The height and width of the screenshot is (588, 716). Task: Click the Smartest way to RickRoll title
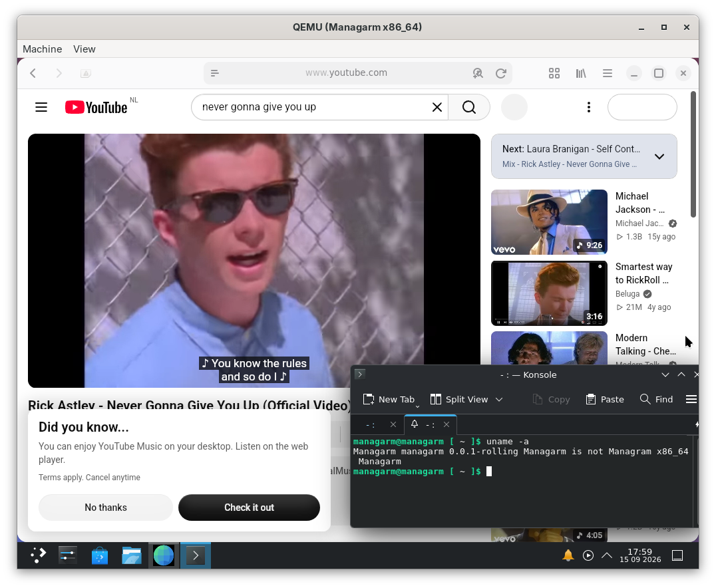tap(643, 273)
